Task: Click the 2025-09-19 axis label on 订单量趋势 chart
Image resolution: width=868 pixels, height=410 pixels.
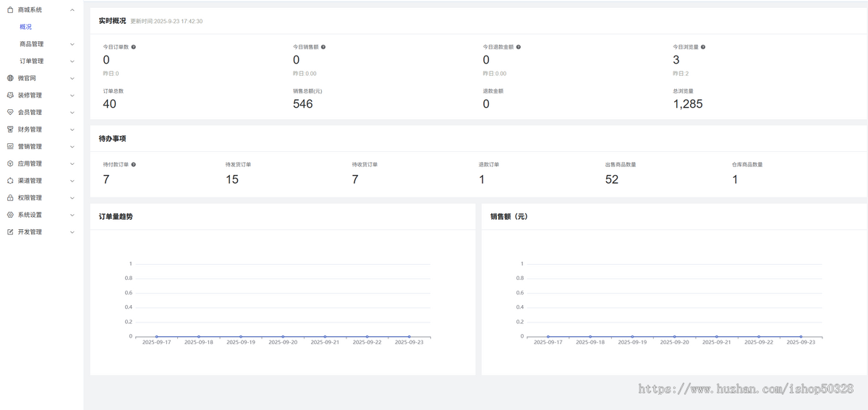Action: click(241, 343)
